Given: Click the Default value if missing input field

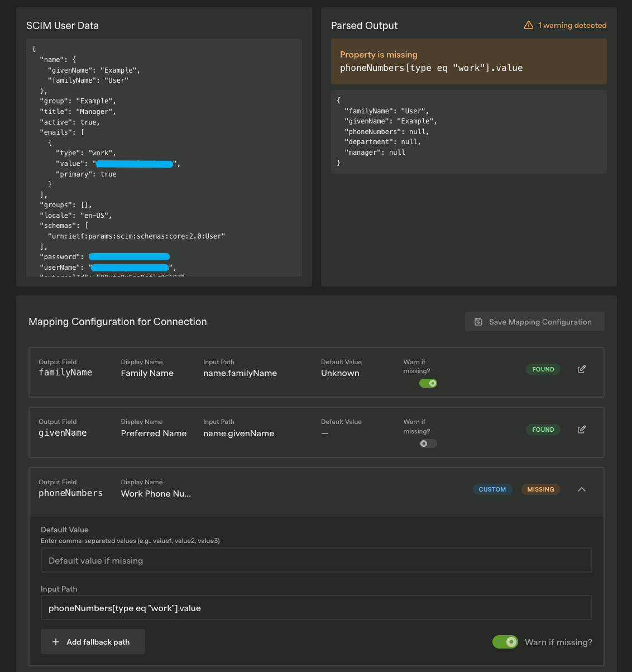Looking at the screenshot, I should click(316, 560).
